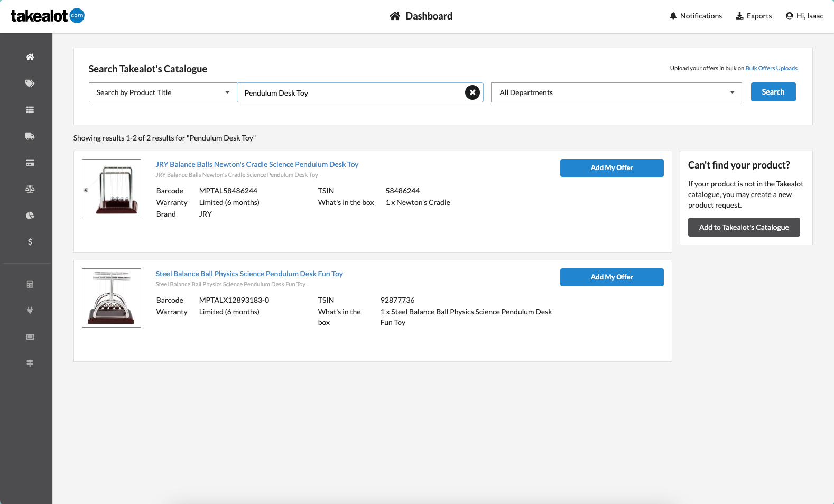This screenshot has width=834, height=504.
Task: Open the balance scale sidebar icon
Action: (x=30, y=189)
